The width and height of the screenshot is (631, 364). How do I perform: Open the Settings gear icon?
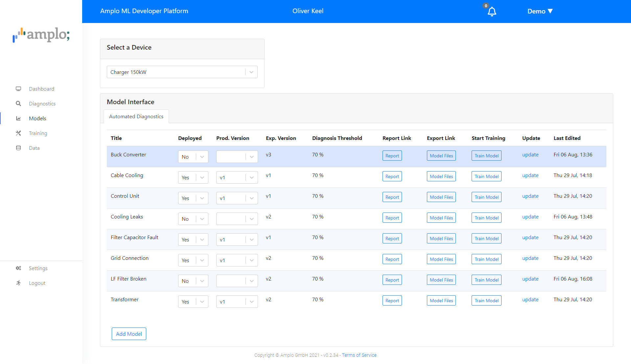[18, 268]
